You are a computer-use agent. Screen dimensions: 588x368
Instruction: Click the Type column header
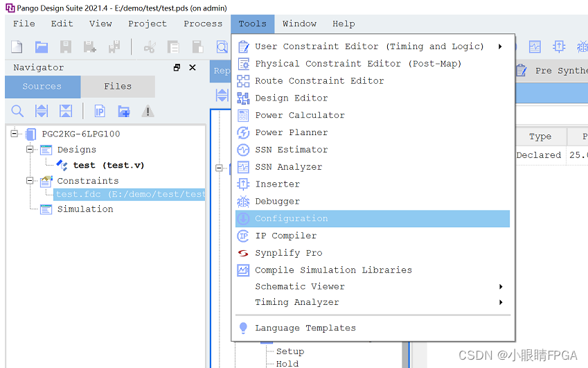[x=540, y=137]
